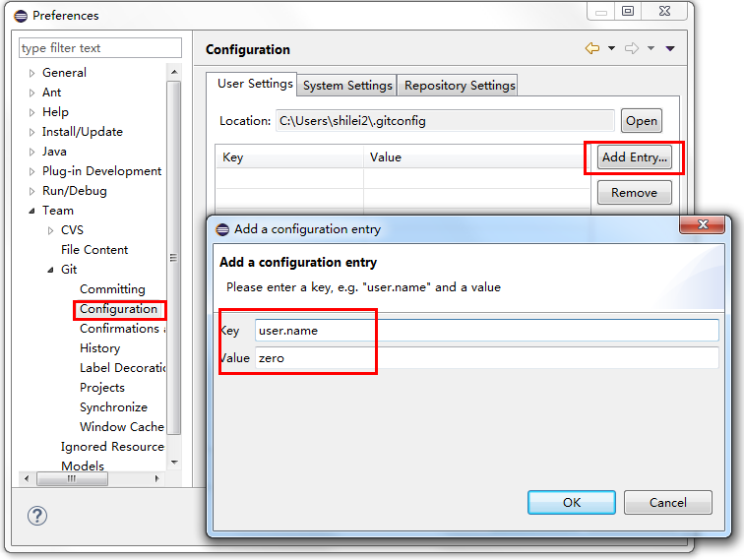Expand the Install/Update tree node
The image size is (744, 560).
pyautogui.click(x=31, y=132)
